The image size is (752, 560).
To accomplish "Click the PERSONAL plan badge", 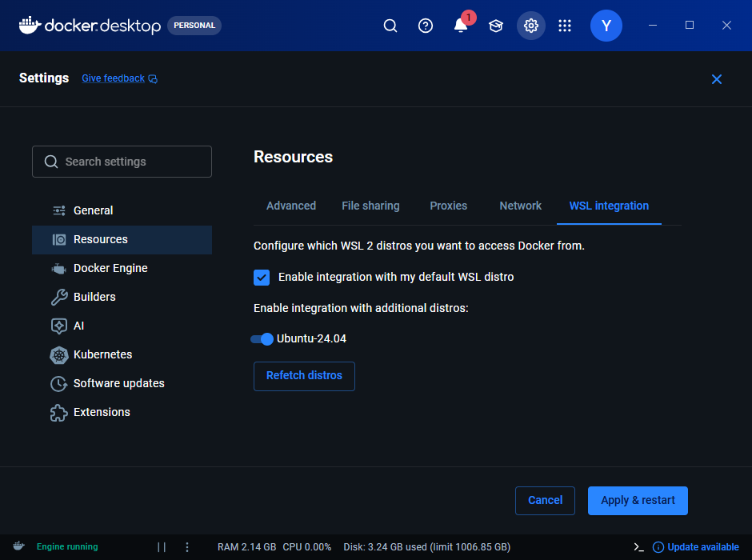I will (x=194, y=26).
